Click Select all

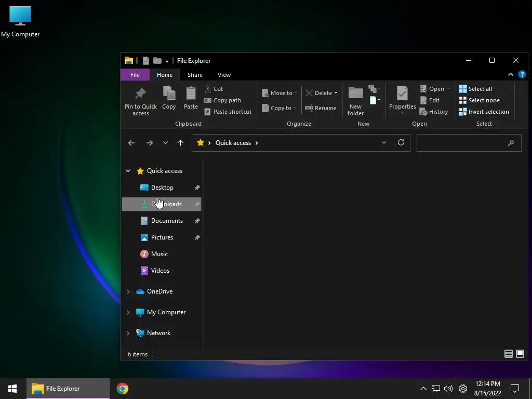coord(475,89)
